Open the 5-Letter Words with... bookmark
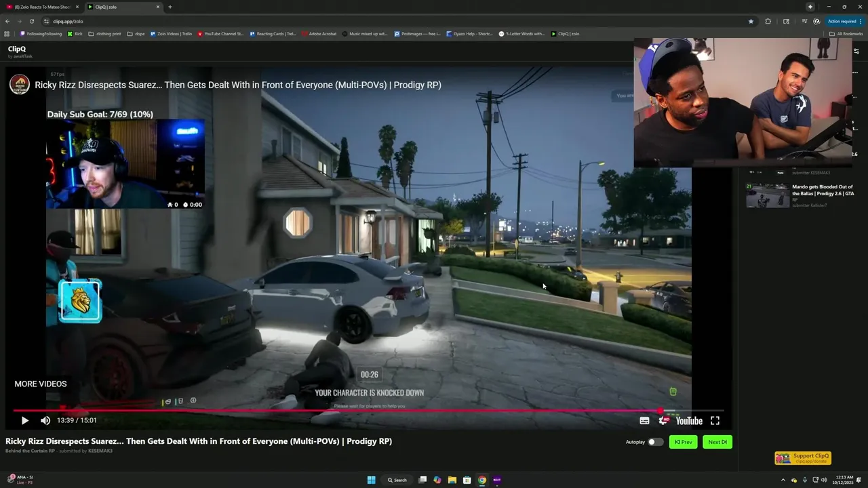 521,34
